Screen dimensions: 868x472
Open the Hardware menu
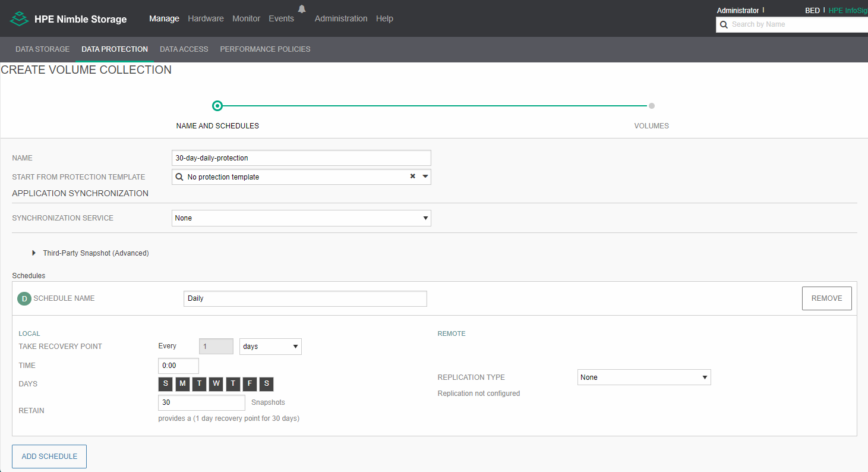[x=206, y=18]
